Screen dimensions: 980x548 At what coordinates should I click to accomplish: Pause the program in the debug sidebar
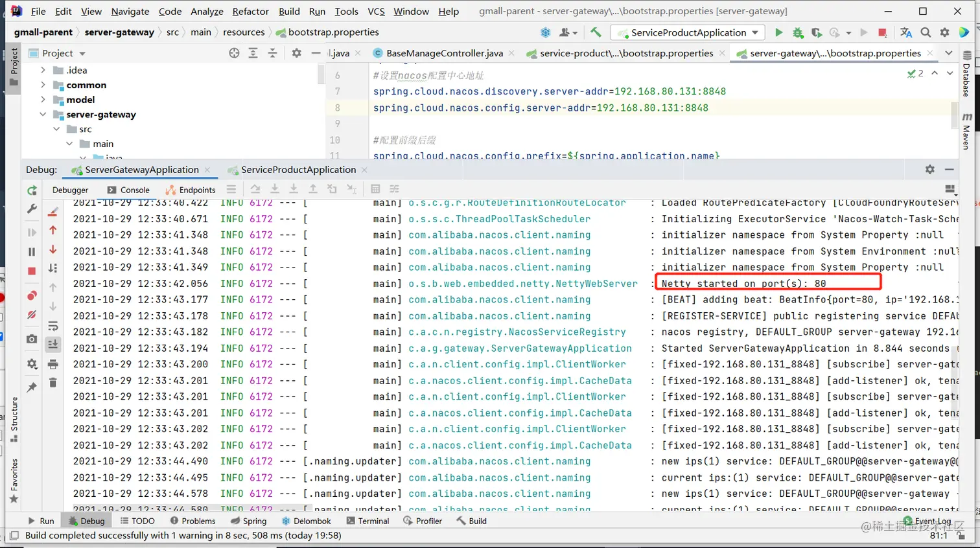click(x=32, y=251)
